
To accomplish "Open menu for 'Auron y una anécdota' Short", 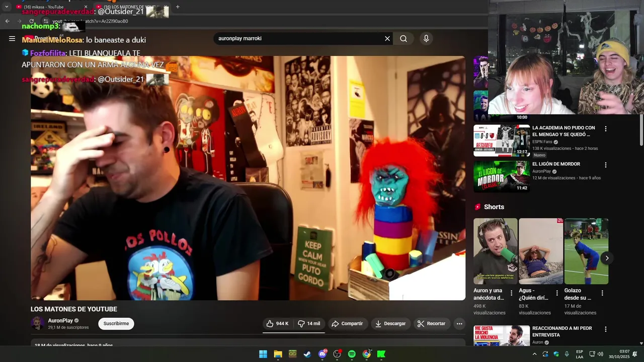I will point(511,293).
